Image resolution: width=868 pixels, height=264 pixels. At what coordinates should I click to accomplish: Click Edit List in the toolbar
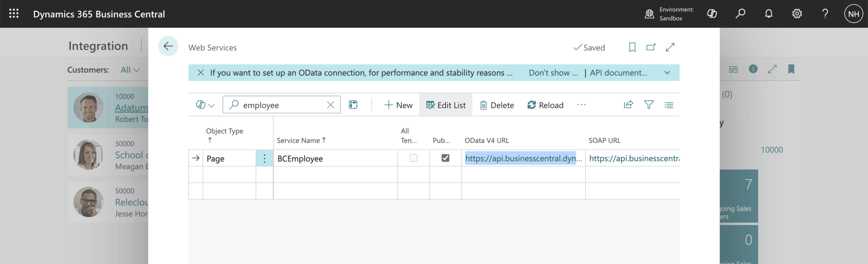(x=446, y=105)
